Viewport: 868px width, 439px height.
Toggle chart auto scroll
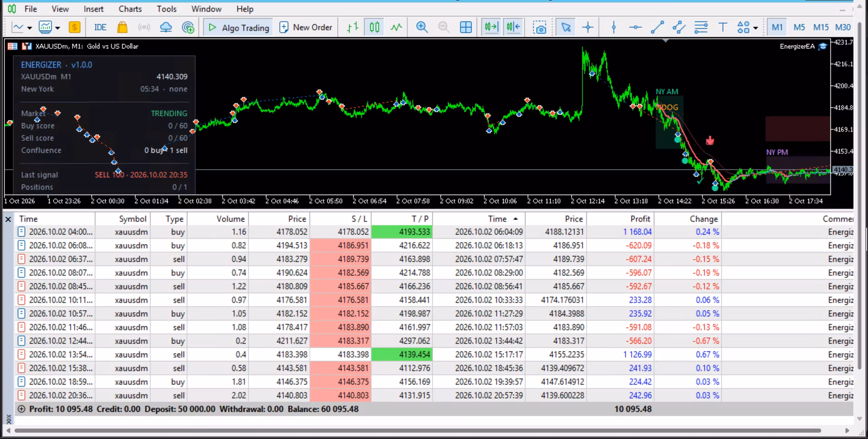pos(491,27)
